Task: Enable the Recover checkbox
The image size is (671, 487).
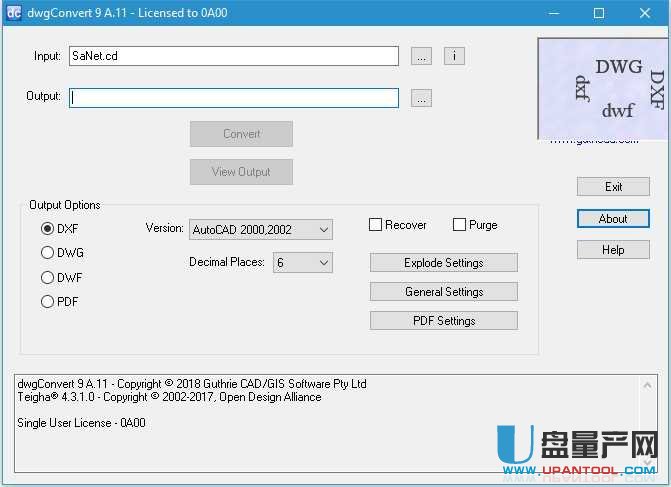Action: click(x=376, y=225)
